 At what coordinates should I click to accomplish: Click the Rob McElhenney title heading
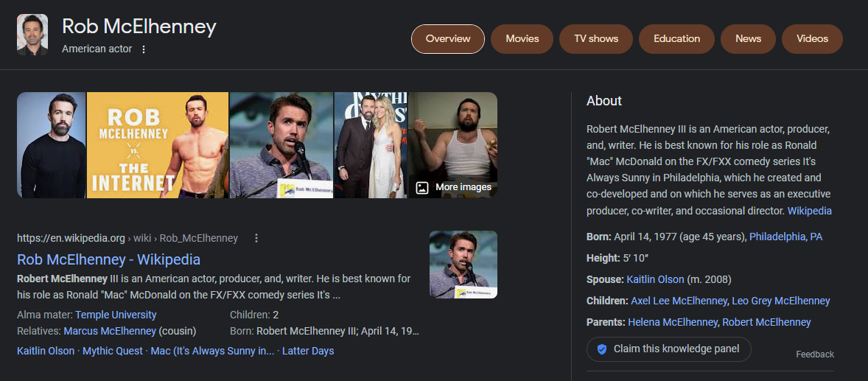coord(139,27)
